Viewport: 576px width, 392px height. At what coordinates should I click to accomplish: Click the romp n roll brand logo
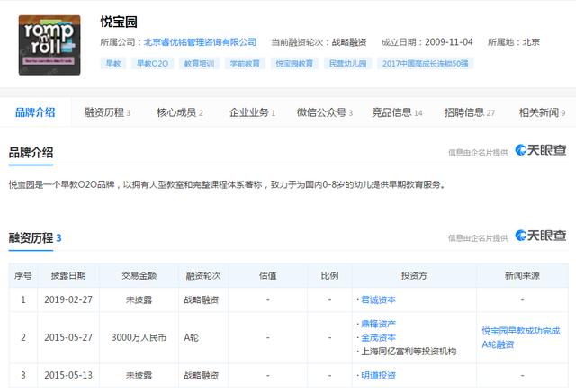point(49,45)
